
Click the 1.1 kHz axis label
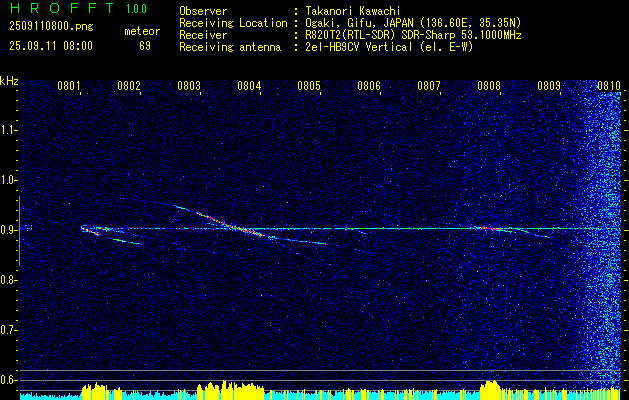[x=8, y=130]
